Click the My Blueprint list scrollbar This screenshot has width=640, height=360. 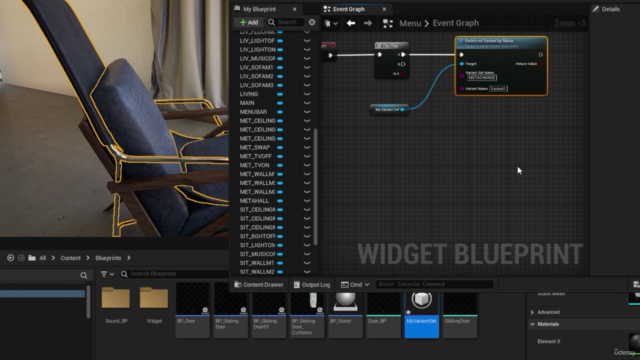[x=316, y=187]
